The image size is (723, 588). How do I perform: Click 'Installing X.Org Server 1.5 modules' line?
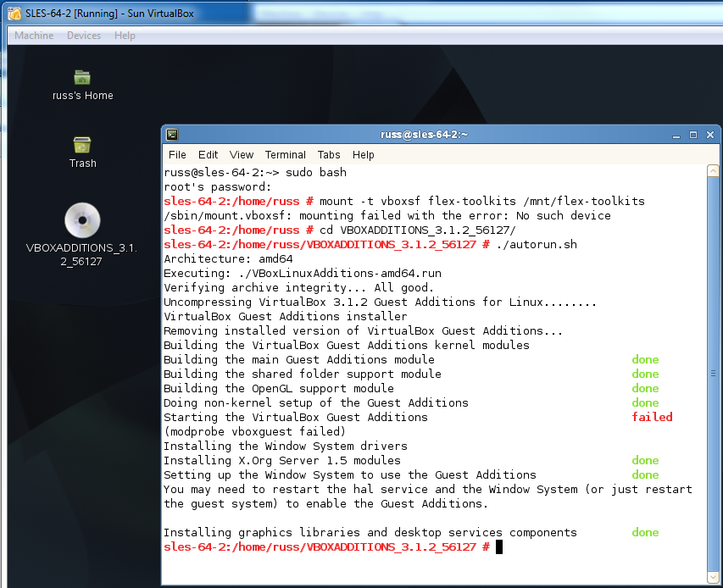point(282,460)
